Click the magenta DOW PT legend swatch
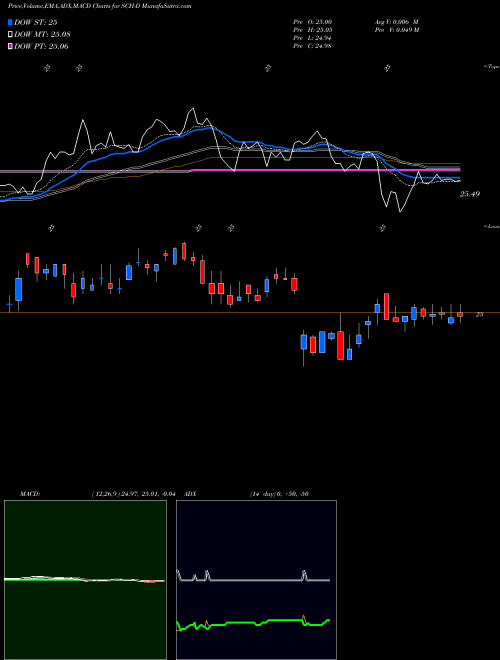This screenshot has width=500, height=660. click(x=11, y=46)
